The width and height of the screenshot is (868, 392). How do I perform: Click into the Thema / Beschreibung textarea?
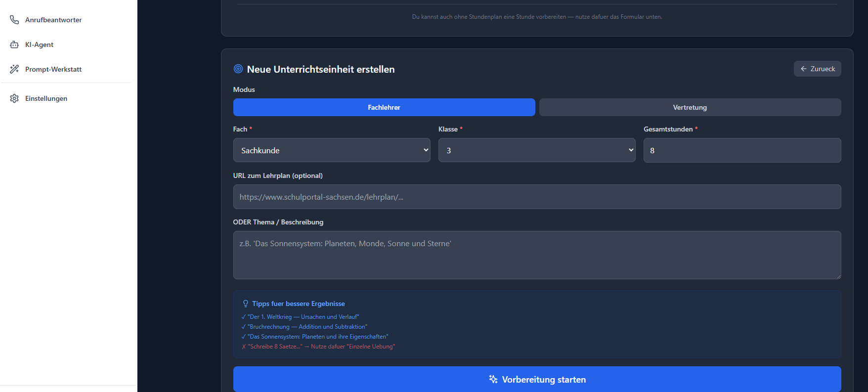point(537,255)
